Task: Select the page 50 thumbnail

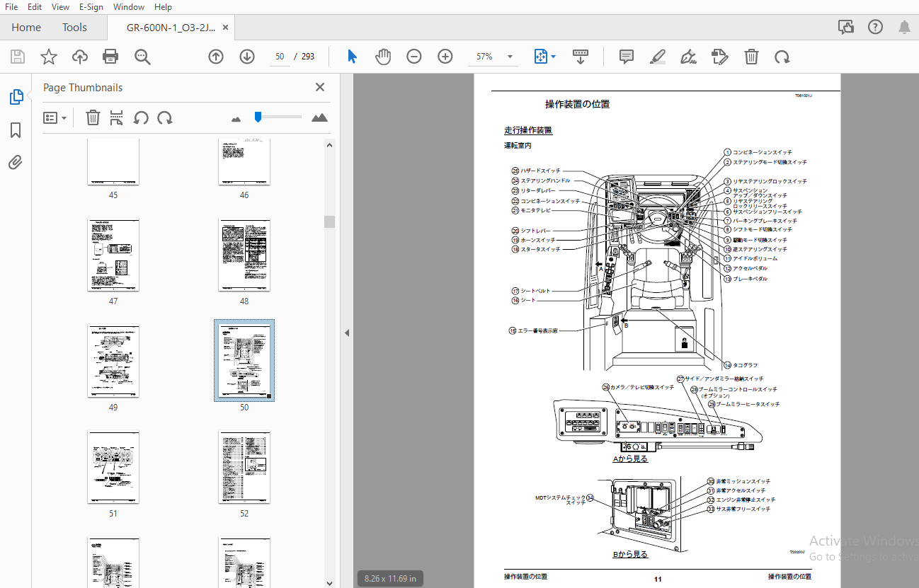Action: [x=244, y=361]
